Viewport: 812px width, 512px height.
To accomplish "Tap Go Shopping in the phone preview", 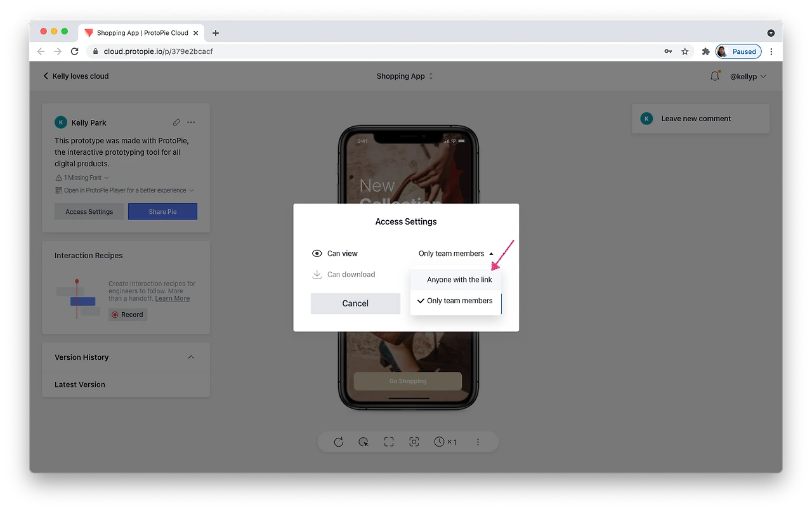I will pos(408,381).
